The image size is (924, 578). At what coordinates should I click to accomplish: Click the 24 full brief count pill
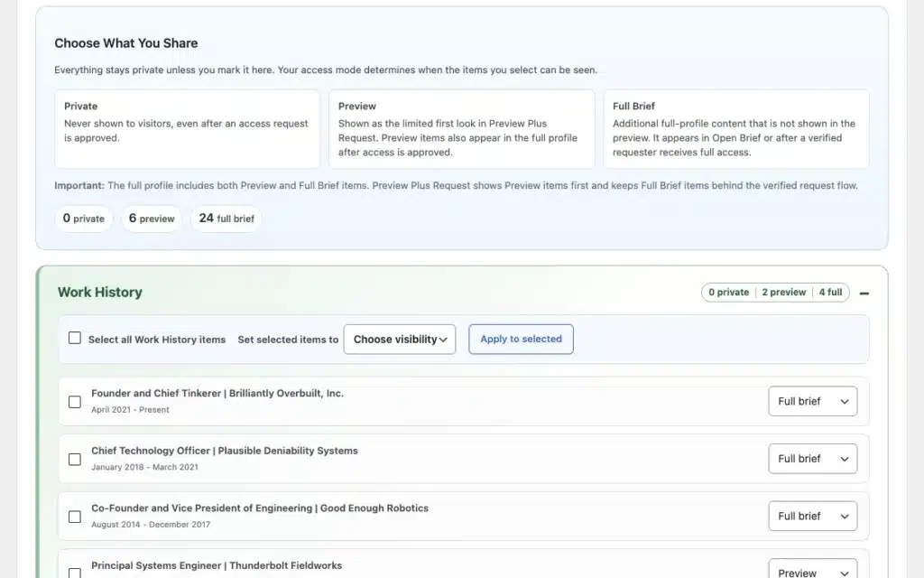point(226,219)
